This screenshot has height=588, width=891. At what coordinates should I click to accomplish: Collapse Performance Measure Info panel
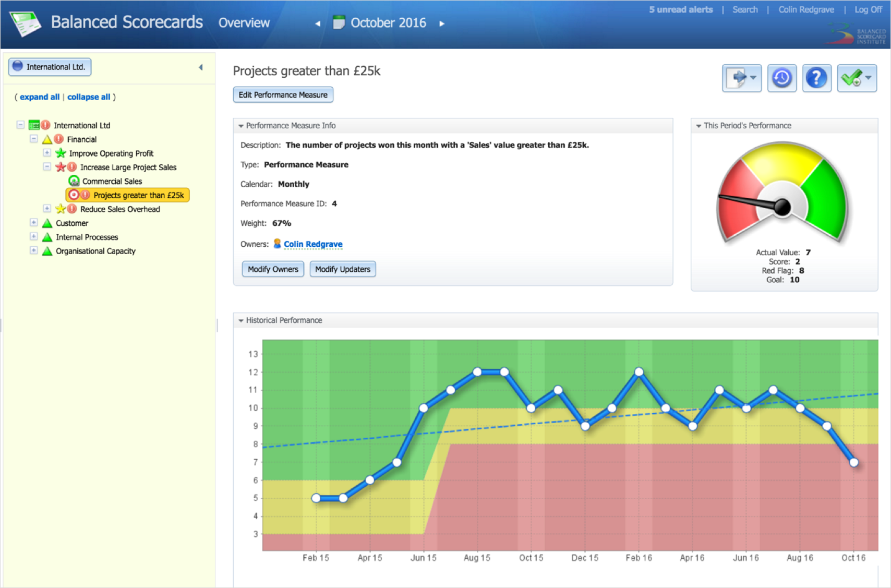(x=241, y=126)
